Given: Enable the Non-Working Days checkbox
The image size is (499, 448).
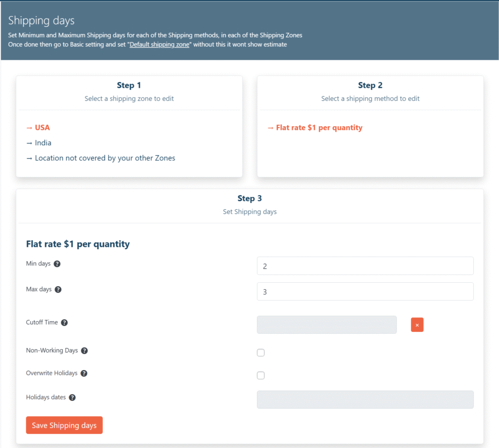Looking at the screenshot, I should 261,353.
